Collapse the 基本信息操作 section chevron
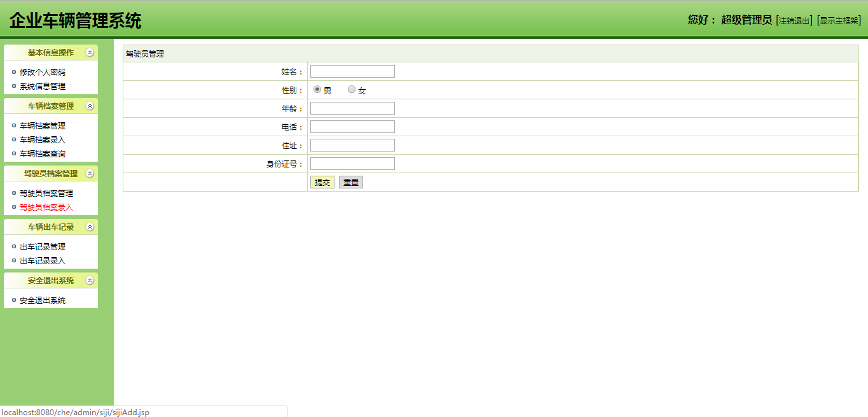 [x=90, y=53]
